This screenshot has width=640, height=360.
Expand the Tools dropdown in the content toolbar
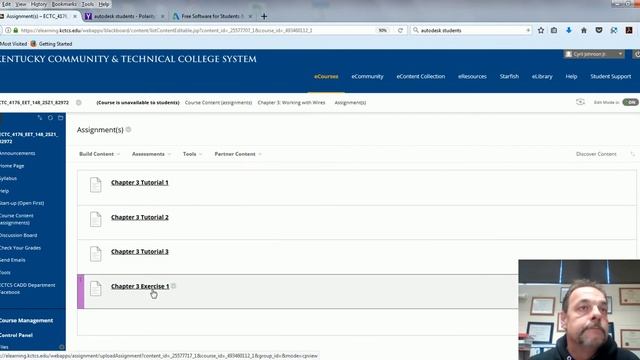coord(192,154)
